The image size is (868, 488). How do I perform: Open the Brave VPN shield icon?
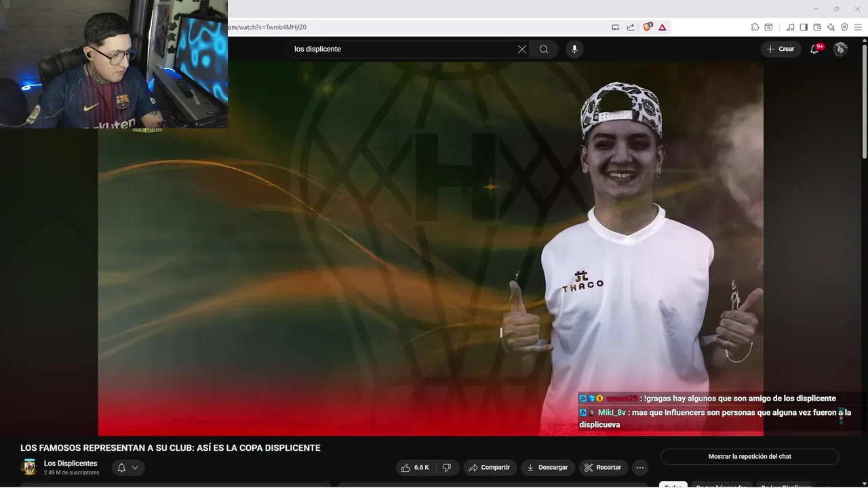844,27
